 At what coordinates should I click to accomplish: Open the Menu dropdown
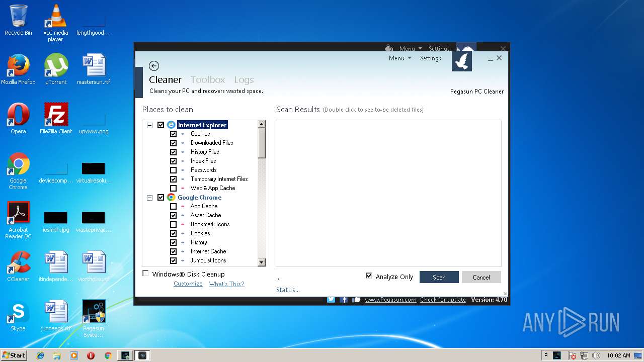(400, 58)
